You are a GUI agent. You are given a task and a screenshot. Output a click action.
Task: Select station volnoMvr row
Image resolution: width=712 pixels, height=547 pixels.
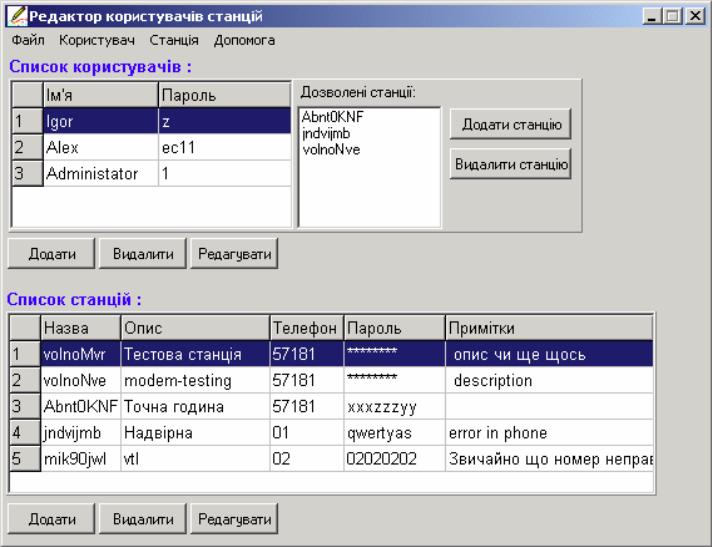point(331,354)
